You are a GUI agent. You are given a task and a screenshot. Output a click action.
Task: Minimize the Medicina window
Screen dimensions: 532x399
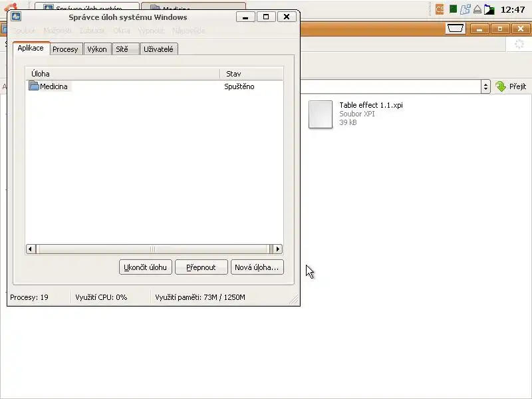click(479, 29)
